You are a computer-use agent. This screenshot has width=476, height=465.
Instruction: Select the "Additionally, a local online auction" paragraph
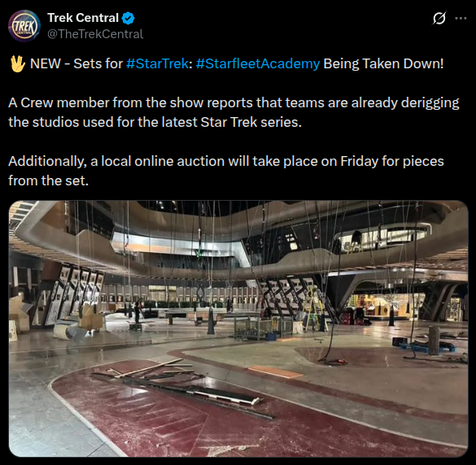coord(226,171)
